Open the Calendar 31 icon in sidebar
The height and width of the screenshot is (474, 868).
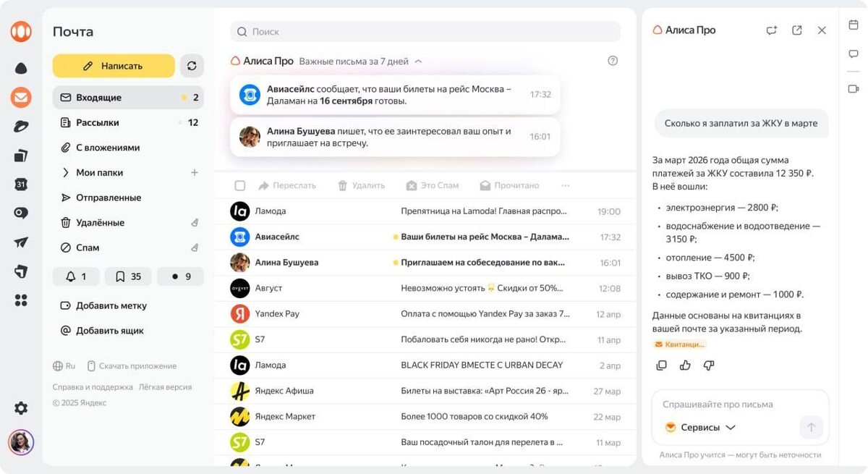point(21,185)
